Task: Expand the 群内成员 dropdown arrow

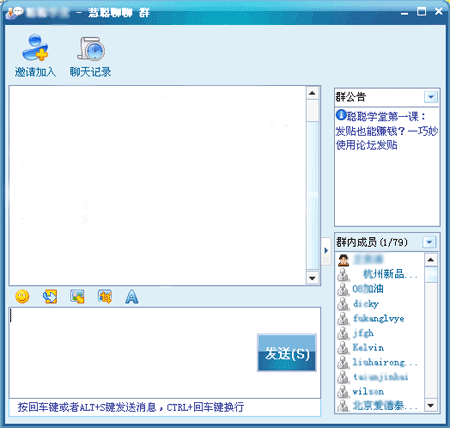Action: [x=429, y=242]
